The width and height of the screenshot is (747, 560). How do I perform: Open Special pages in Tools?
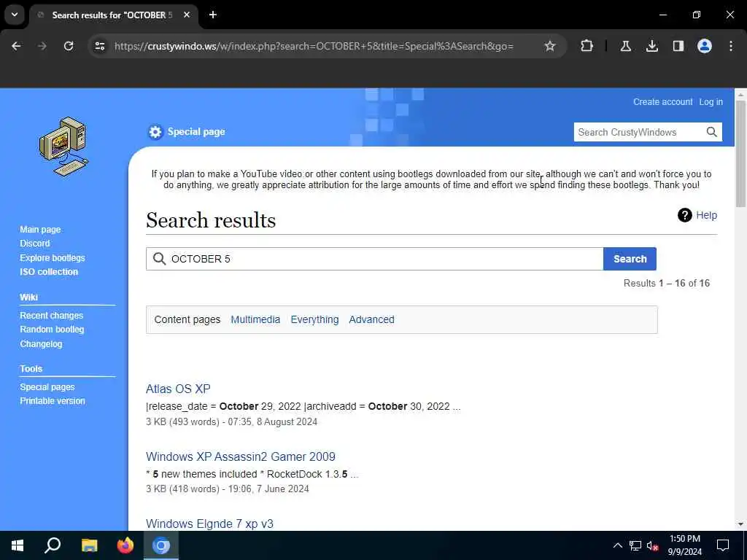coord(47,387)
